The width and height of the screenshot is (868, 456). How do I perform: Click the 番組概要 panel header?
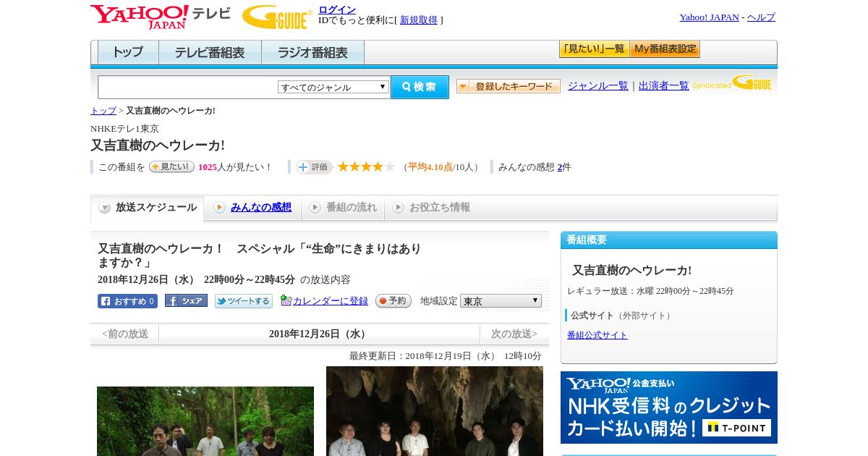point(669,240)
